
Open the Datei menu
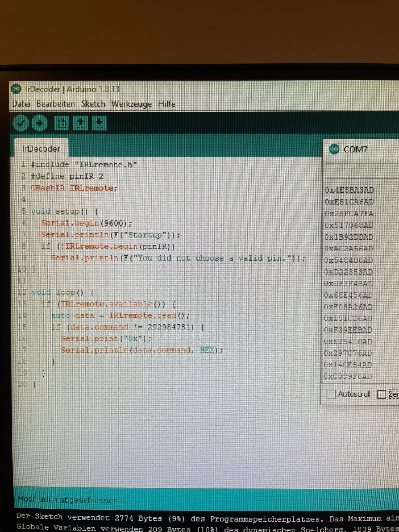21,104
